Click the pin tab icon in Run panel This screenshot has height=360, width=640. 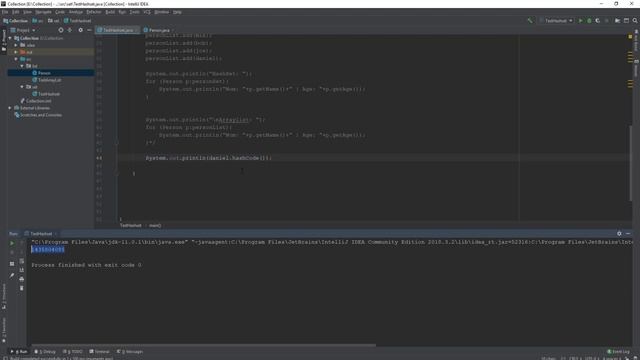click(x=12, y=276)
